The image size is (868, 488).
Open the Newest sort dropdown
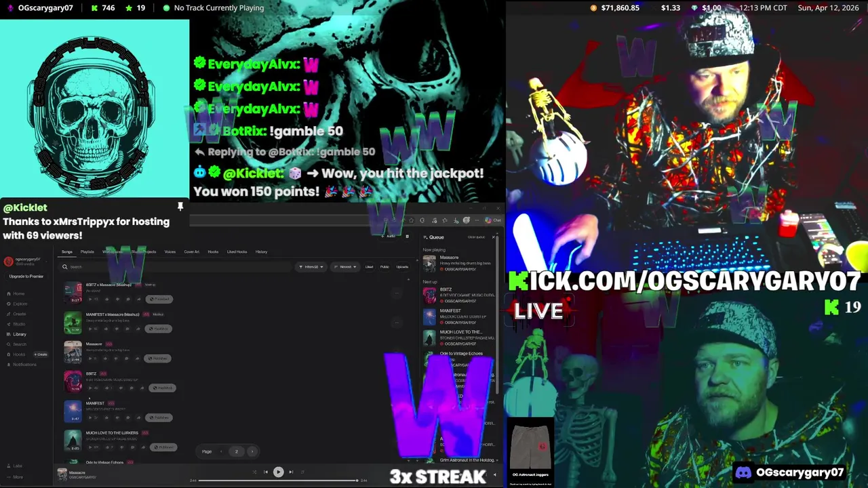coord(345,266)
